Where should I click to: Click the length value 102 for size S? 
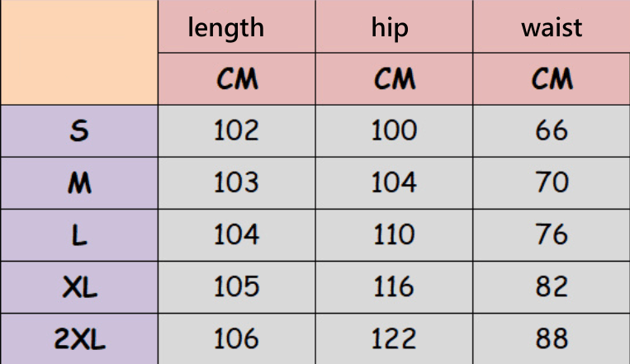(x=236, y=130)
